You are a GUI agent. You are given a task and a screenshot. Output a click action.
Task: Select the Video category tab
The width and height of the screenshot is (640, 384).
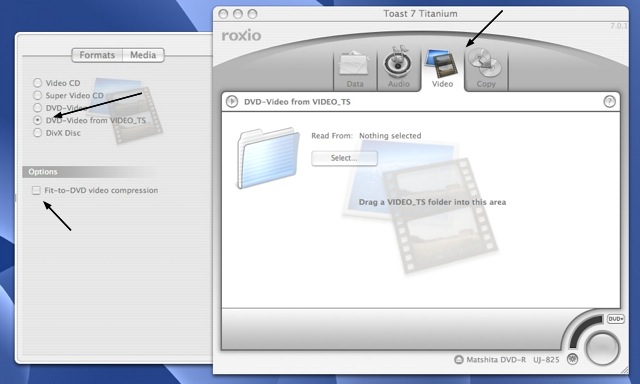(x=442, y=69)
